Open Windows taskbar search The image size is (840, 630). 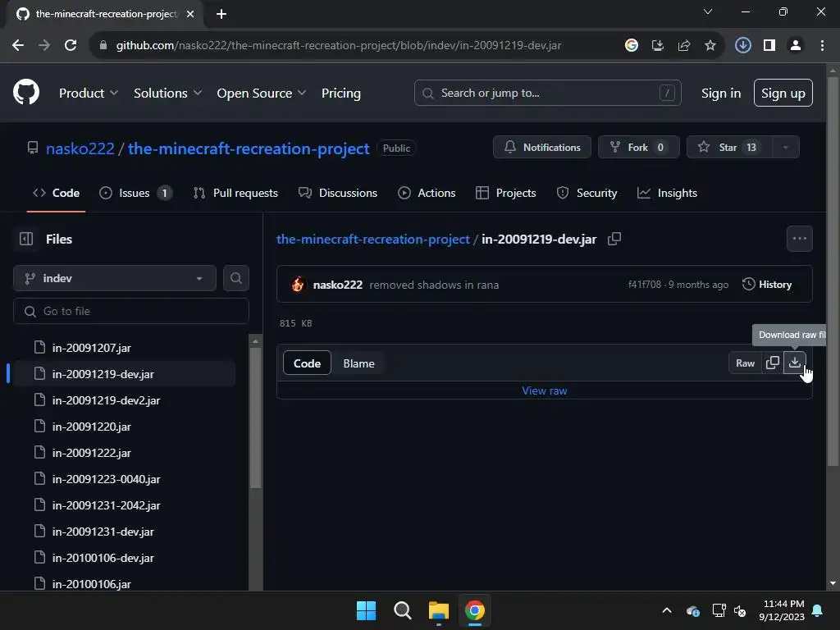point(402,610)
